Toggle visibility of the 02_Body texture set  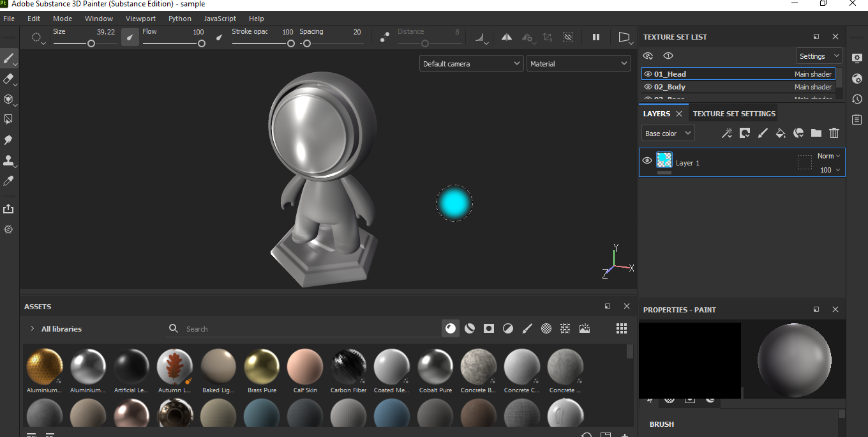(x=647, y=87)
